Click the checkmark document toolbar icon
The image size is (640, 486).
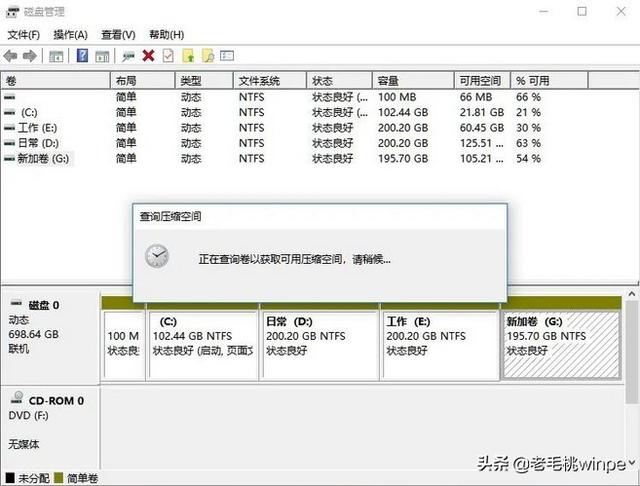(x=168, y=55)
